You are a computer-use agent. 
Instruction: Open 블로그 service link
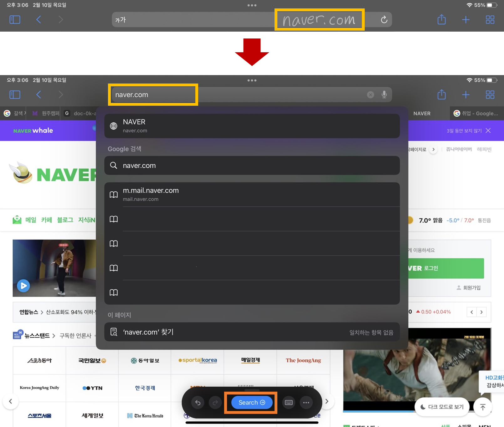pos(65,220)
